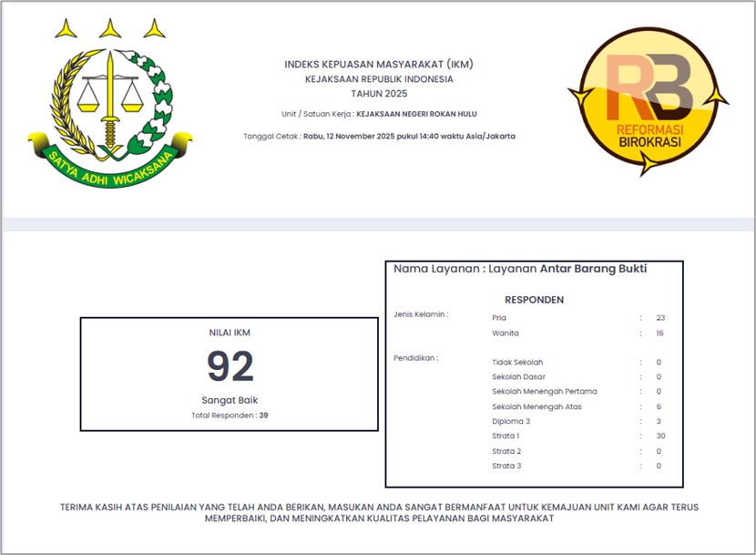Click the Tanggal Cetak print date line
The image size is (756, 555).
pos(378,136)
